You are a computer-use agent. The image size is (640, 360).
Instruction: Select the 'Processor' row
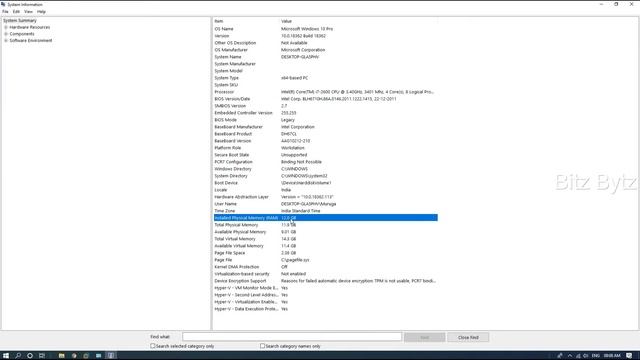click(325, 92)
